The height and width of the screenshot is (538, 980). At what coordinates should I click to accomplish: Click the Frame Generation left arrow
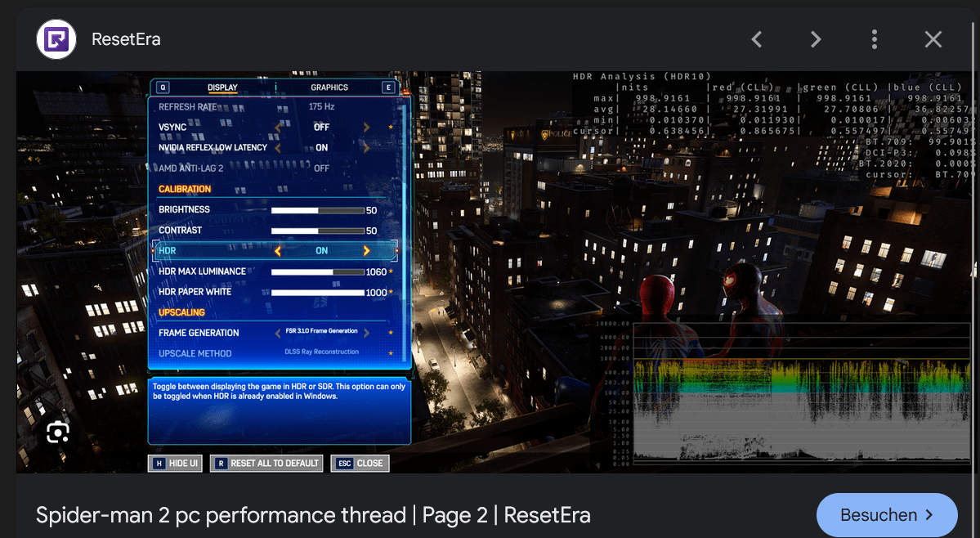(x=278, y=333)
